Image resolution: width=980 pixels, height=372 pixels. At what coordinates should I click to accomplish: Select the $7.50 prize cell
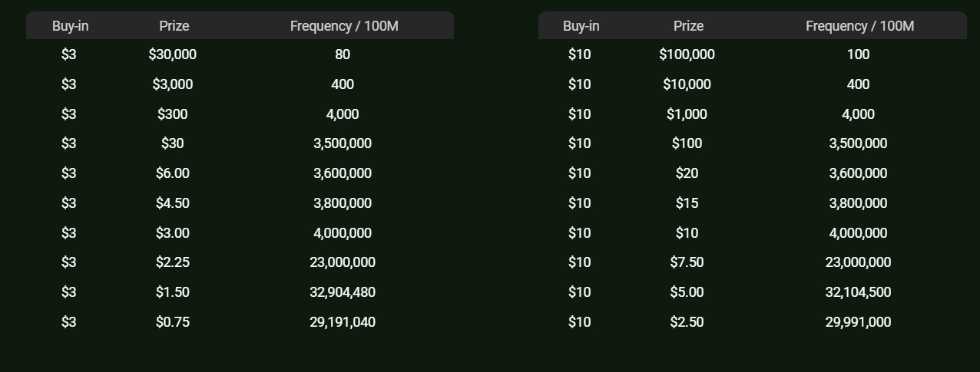[x=687, y=262]
